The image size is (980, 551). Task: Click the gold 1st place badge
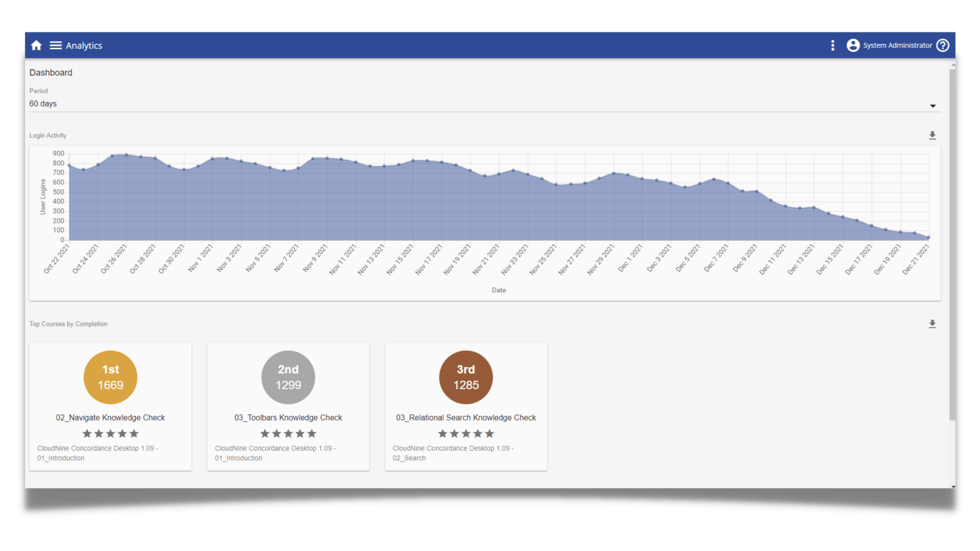[x=110, y=377]
